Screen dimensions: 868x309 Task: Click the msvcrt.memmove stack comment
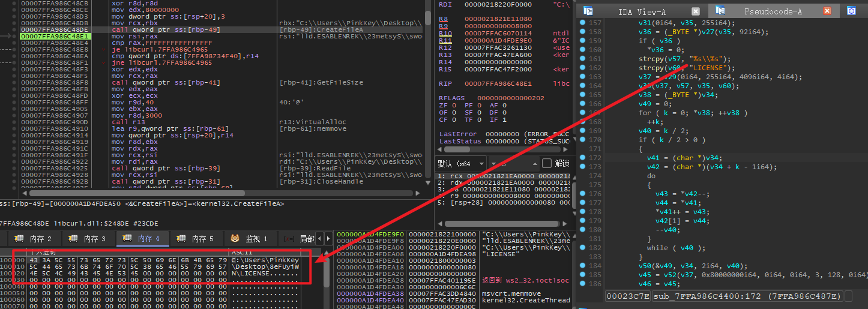pos(512,294)
